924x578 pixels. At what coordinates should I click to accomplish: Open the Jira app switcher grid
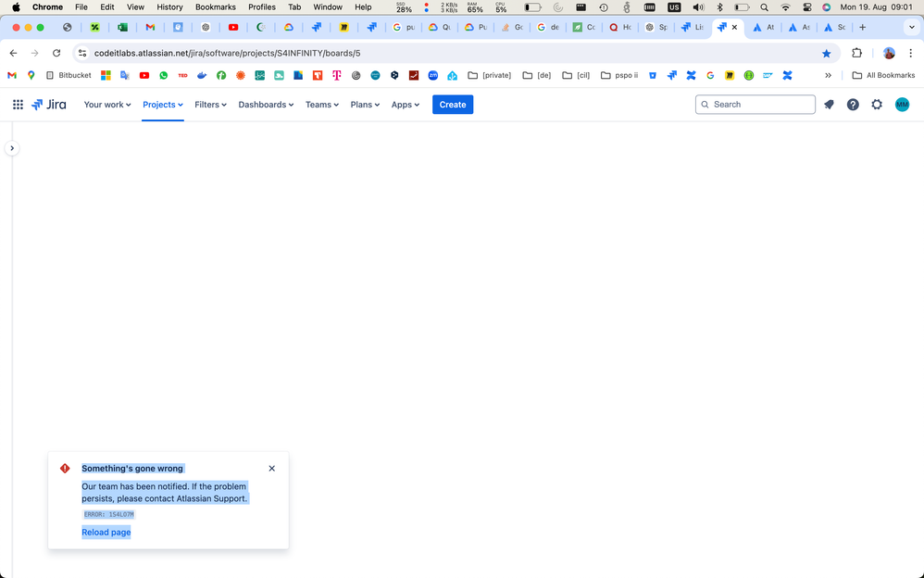[18, 105]
